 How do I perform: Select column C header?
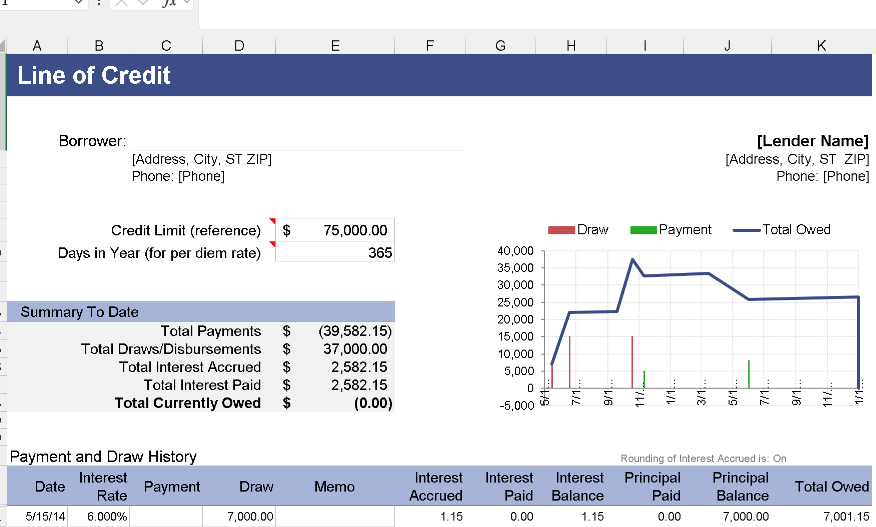coord(166,46)
